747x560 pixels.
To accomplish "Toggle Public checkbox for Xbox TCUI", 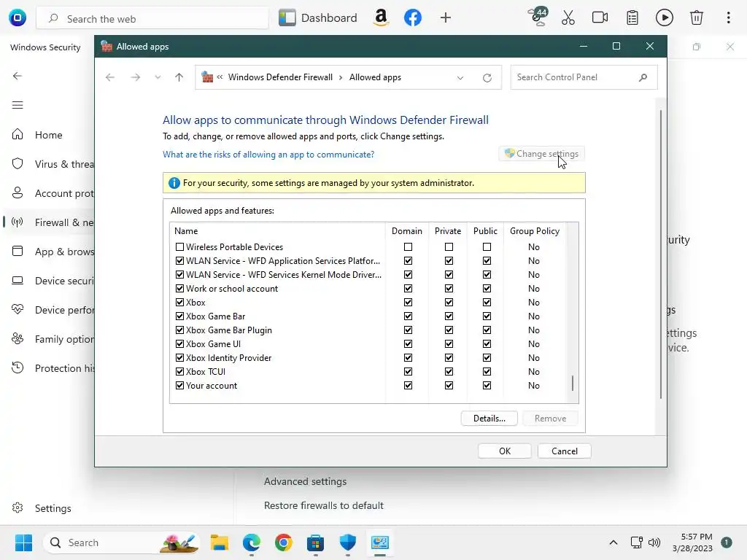I will click(x=487, y=371).
